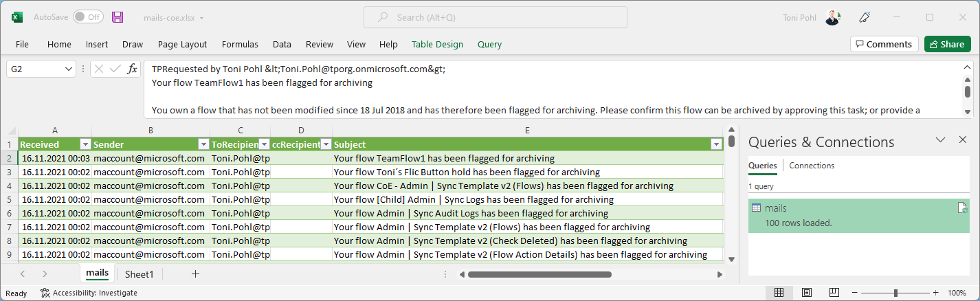This screenshot has width=980, height=301.
Task: Switch to the Sheet1 worksheet tab
Action: [x=139, y=274]
